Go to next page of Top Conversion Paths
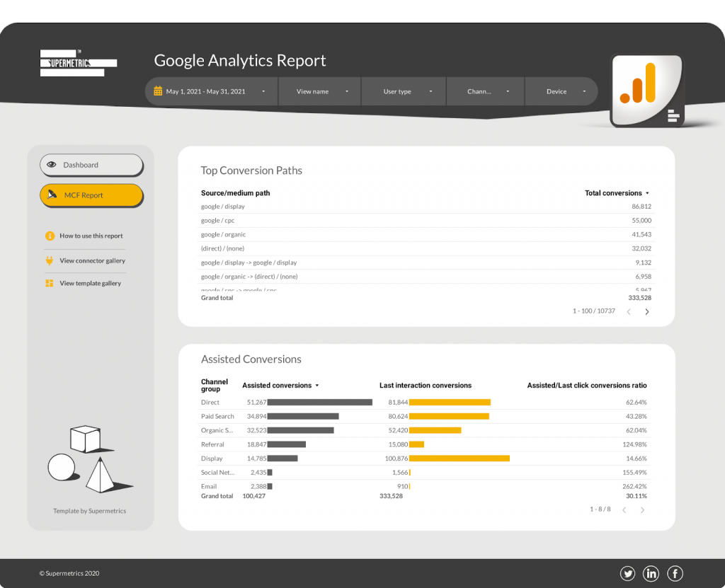Screen dimensions: 725x588 tap(647, 311)
